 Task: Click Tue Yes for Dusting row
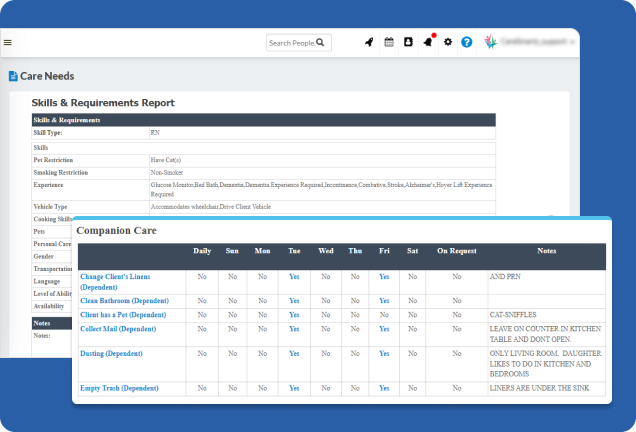(x=294, y=354)
